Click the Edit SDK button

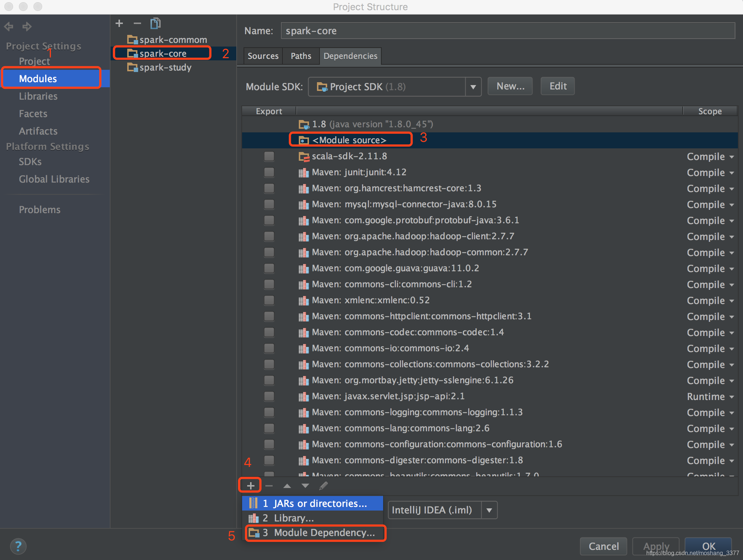point(558,86)
